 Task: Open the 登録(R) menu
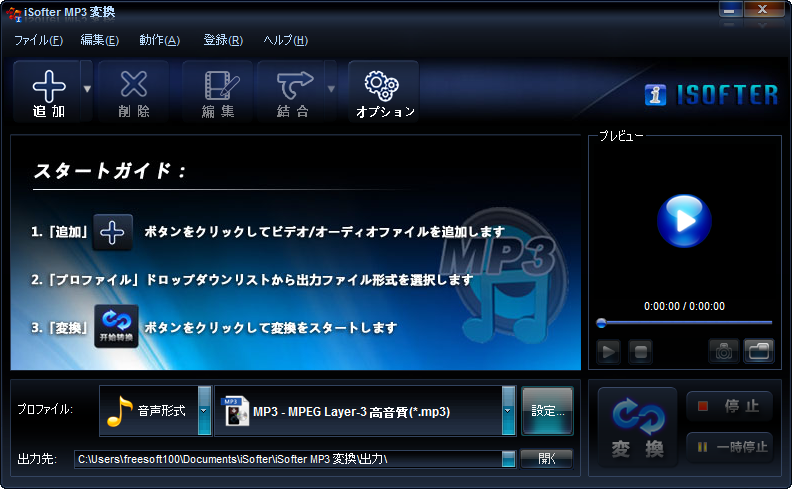(x=223, y=40)
